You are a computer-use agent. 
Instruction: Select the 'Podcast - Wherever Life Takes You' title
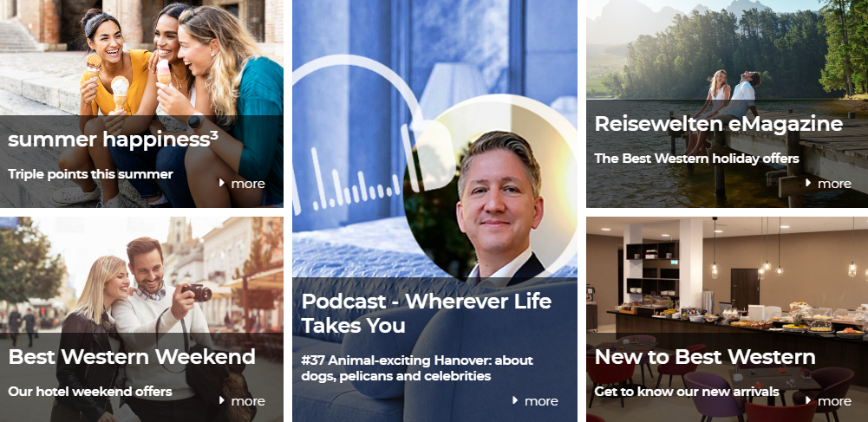point(427,313)
